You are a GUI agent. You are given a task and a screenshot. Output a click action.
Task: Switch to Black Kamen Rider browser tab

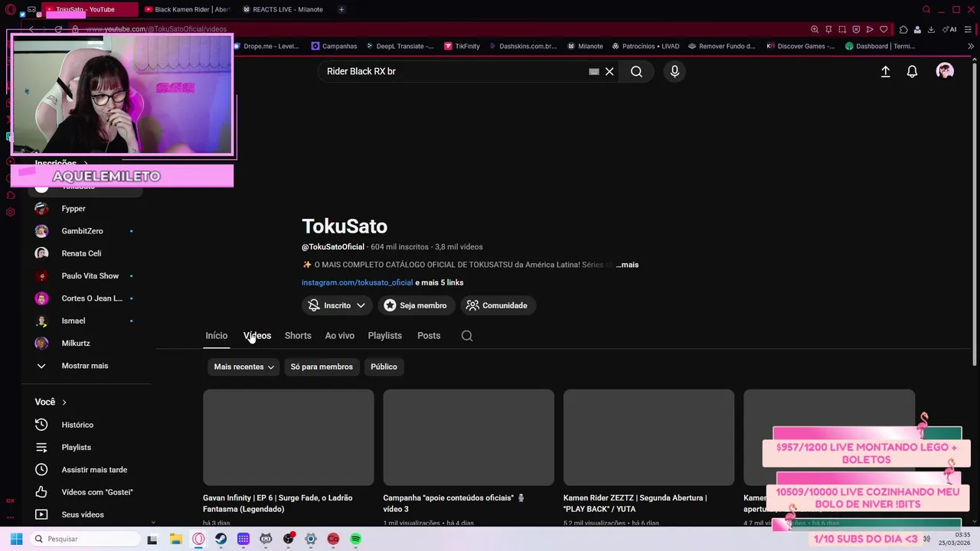coord(187,9)
